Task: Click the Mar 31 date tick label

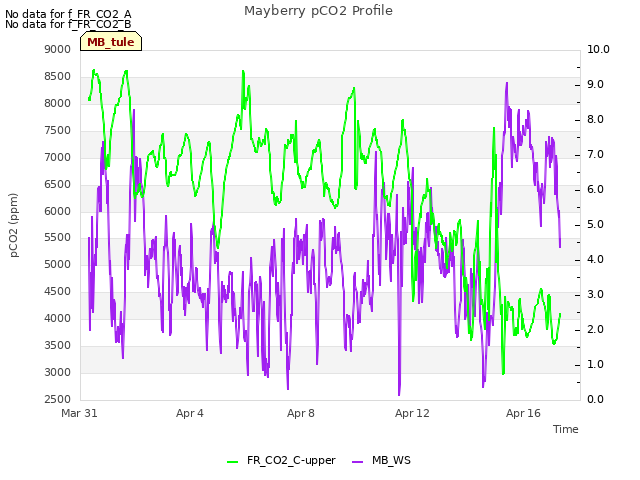Action: 79,413
